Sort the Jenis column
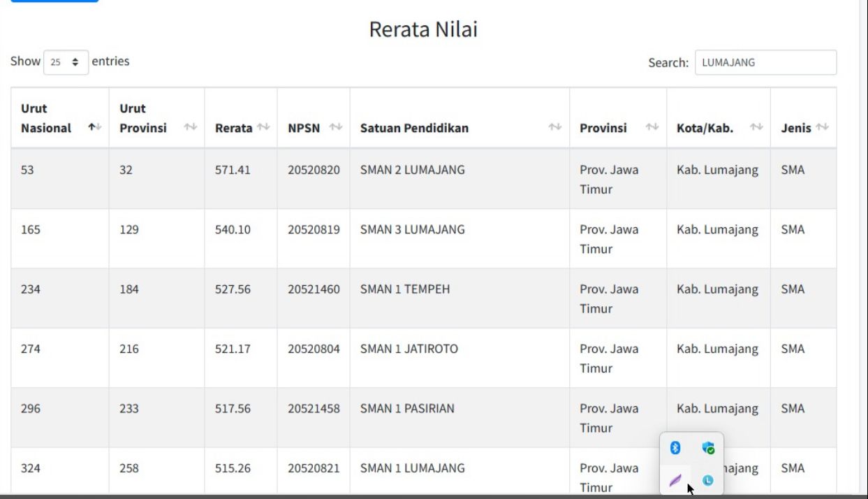Image resolution: width=868 pixels, height=499 pixels. coord(822,127)
